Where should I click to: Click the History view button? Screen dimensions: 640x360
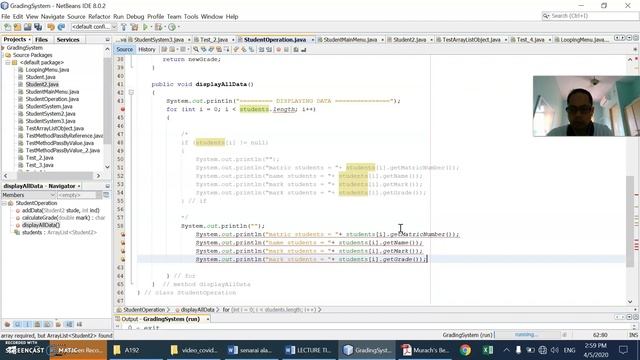click(x=147, y=49)
